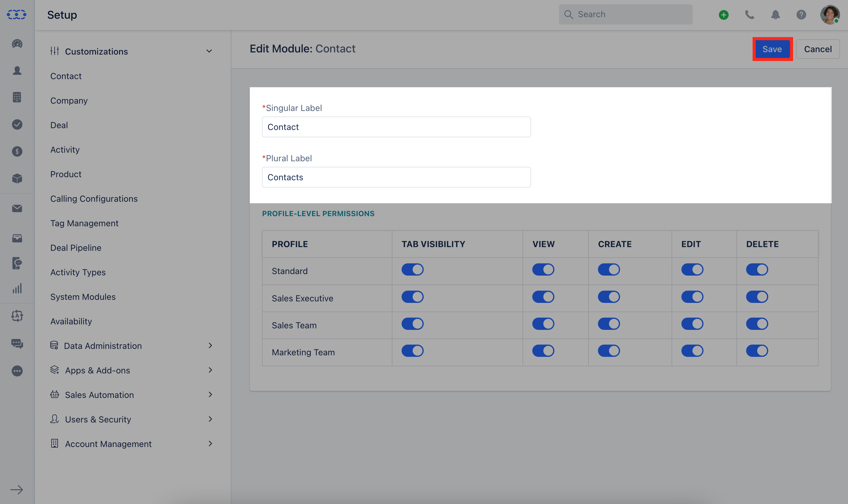Image resolution: width=848 pixels, height=504 pixels.
Task: Expand the Account Management section
Action: click(210, 443)
